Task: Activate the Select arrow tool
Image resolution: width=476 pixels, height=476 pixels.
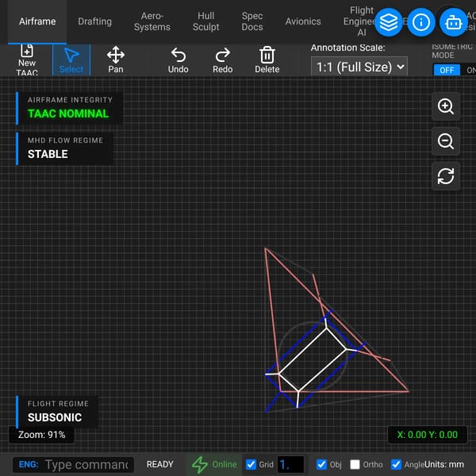Action: point(71,60)
